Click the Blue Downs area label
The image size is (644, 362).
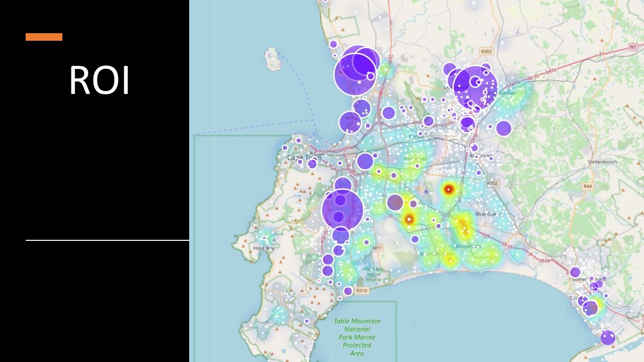pyautogui.click(x=488, y=214)
